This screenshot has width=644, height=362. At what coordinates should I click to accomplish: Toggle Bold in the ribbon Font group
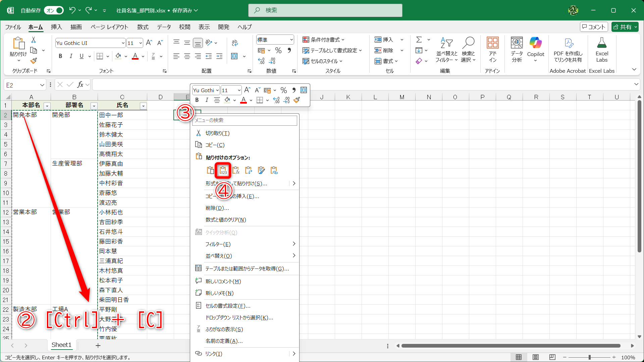click(60, 56)
